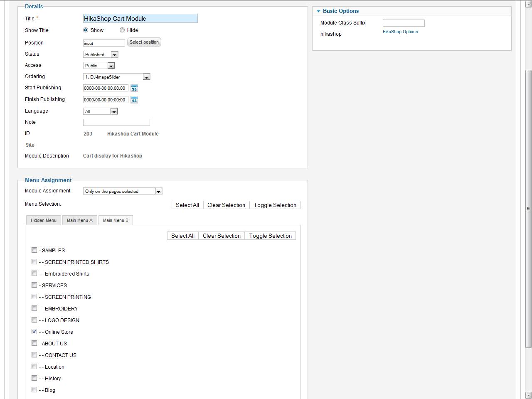
Task: Open the Start Publishing calendar picker
Action: coord(134,88)
